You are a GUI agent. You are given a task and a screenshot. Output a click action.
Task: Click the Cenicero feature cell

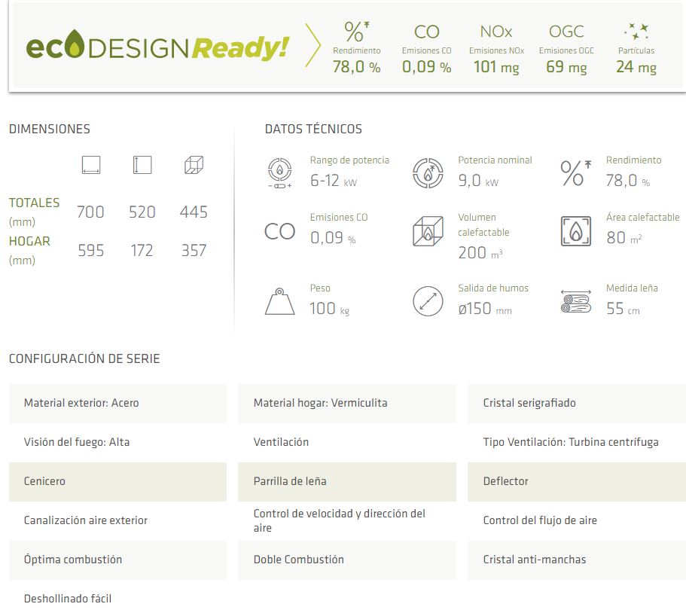point(117,482)
